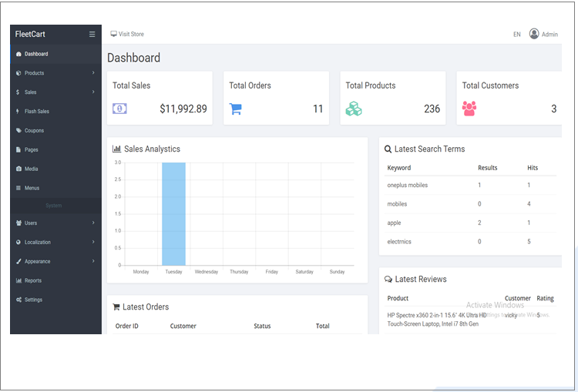
Task: Expand the Sales menu chevron
Action: coord(93,92)
